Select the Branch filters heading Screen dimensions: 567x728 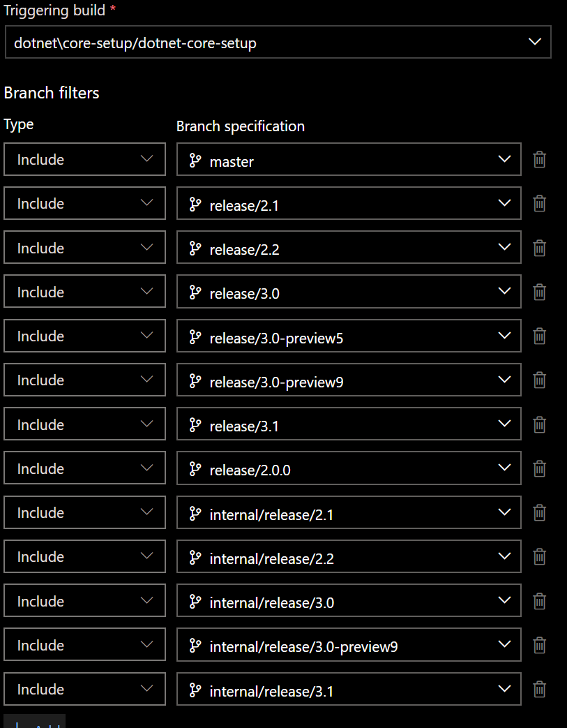pyautogui.click(x=52, y=92)
